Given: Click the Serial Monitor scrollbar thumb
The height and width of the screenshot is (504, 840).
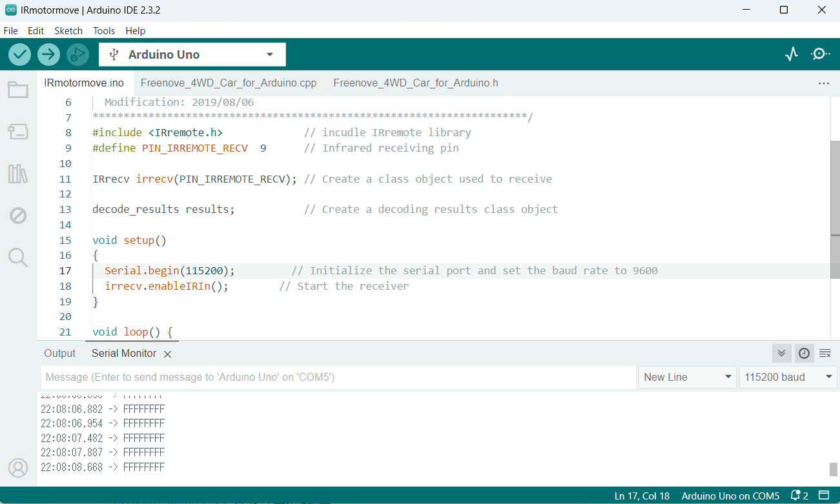Looking at the screenshot, I should [834, 469].
